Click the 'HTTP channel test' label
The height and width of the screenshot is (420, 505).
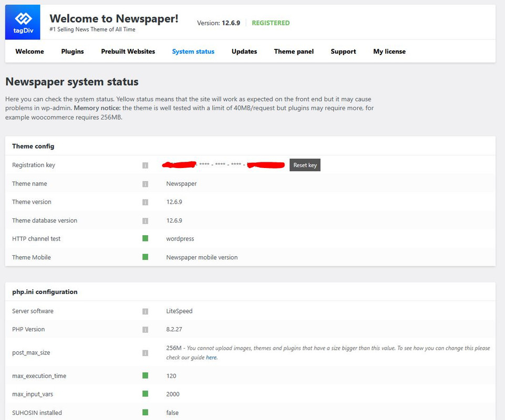click(36, 239)
